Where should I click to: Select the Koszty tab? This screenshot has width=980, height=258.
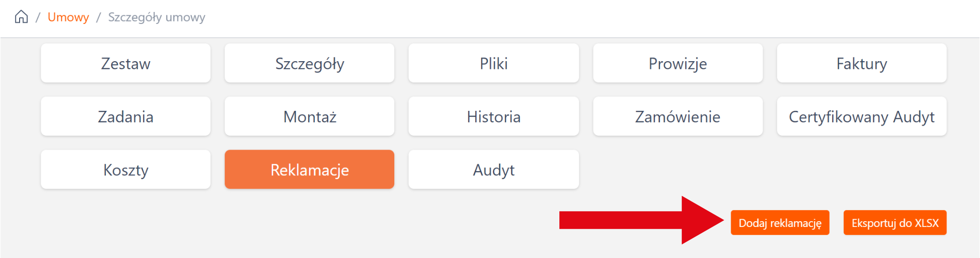[126, 170]
